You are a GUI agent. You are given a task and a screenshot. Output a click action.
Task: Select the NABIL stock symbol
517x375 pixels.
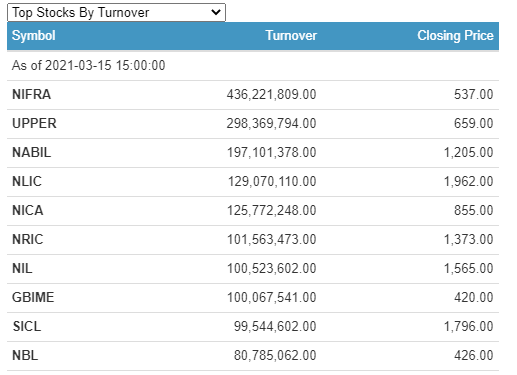[x=32, y=152]
